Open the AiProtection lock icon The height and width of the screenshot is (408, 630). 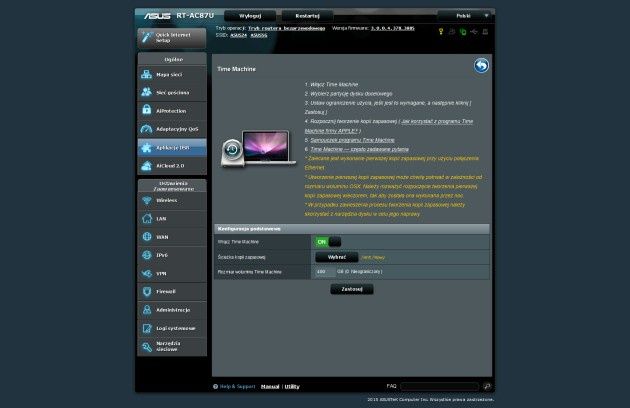[147, 110]
